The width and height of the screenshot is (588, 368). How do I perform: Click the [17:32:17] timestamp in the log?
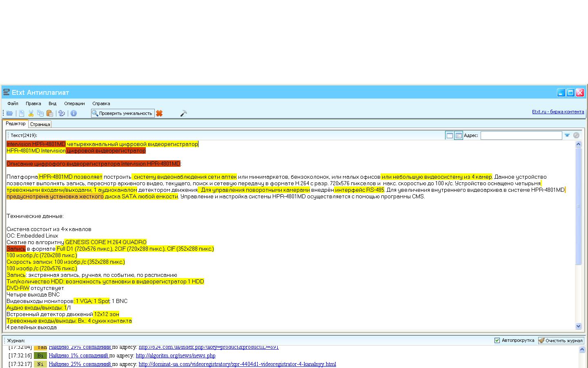pyautogui.click(x=20, y=364)
